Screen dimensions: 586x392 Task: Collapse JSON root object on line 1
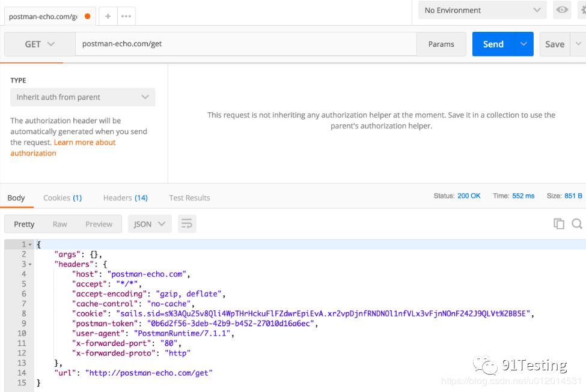[x=30, y=244]
